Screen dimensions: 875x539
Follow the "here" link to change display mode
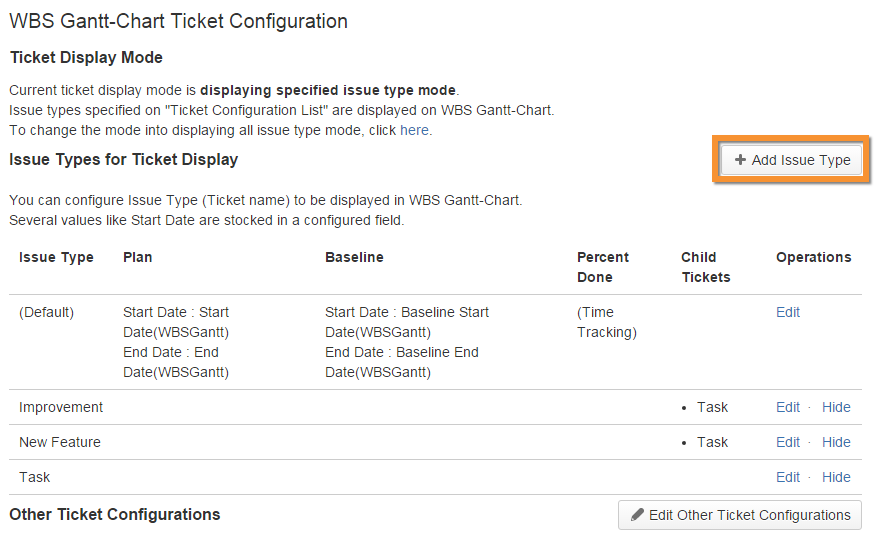coord(414,130)
